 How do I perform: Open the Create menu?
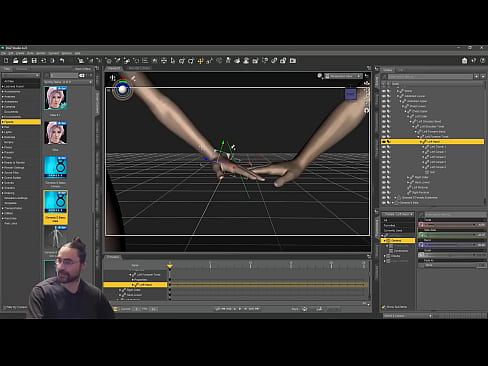(20, 53)
